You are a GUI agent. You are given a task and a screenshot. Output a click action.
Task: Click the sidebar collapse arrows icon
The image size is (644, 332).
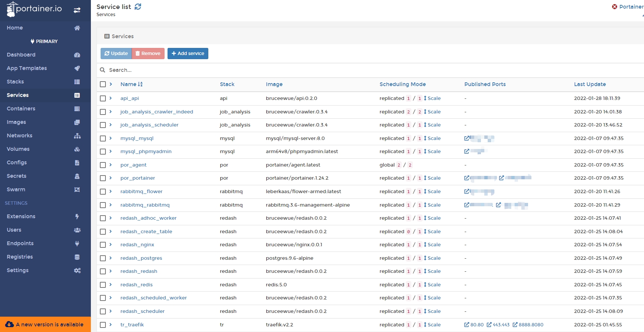pos(77,10)
